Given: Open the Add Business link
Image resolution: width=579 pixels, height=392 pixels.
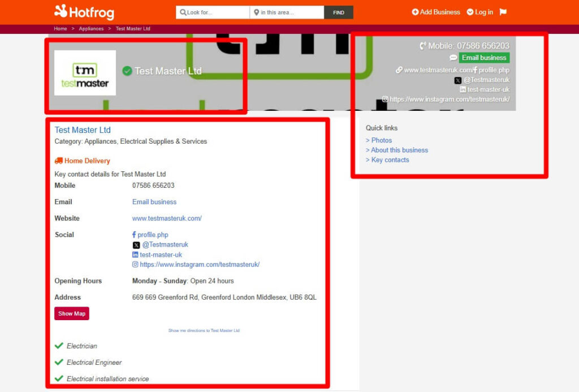Looking at the screenshot, I should (x=436, y=12).
